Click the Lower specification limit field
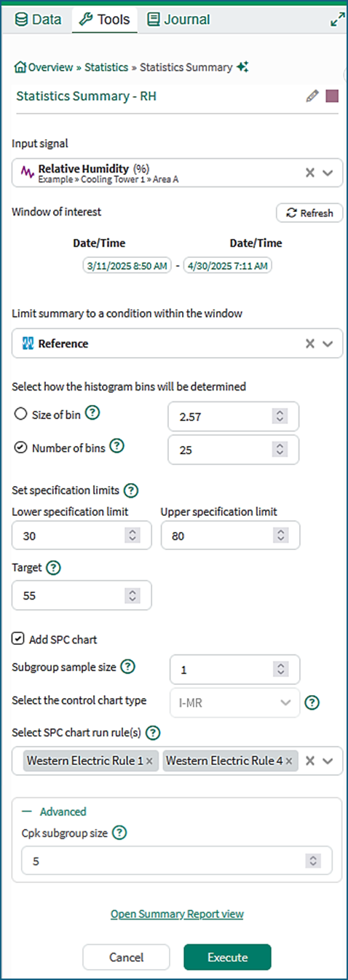Screen dimensions: 348x980 point(82,536)
